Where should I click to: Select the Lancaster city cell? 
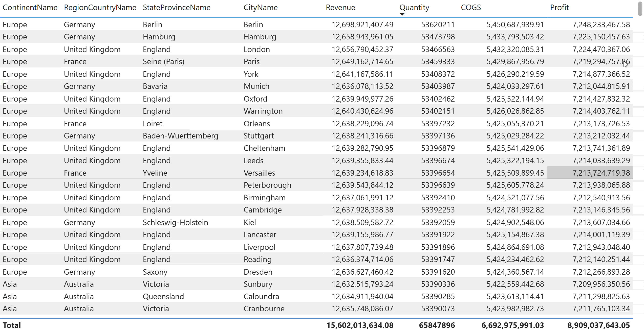click(260, 235)
